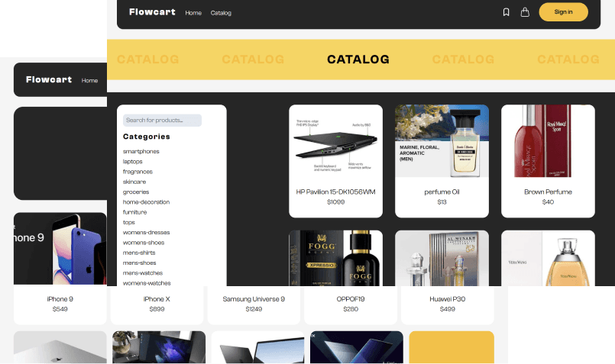Click the Huawei P30 product name

point(448,299)
